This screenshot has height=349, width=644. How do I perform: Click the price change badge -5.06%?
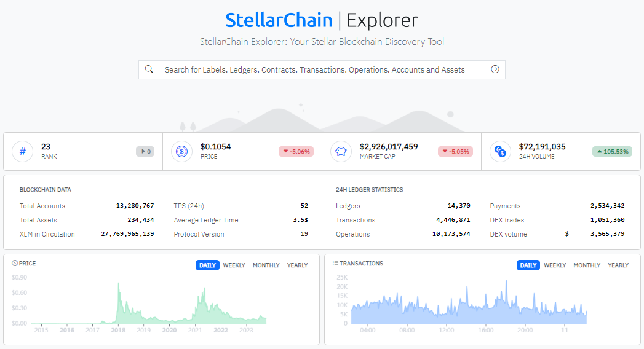(x=296, y=151)
